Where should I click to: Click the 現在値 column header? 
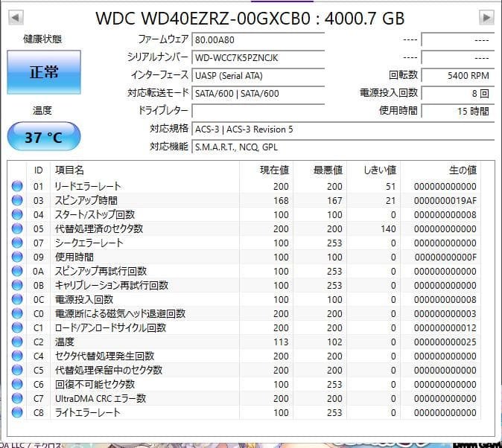[x=267, y=170]
